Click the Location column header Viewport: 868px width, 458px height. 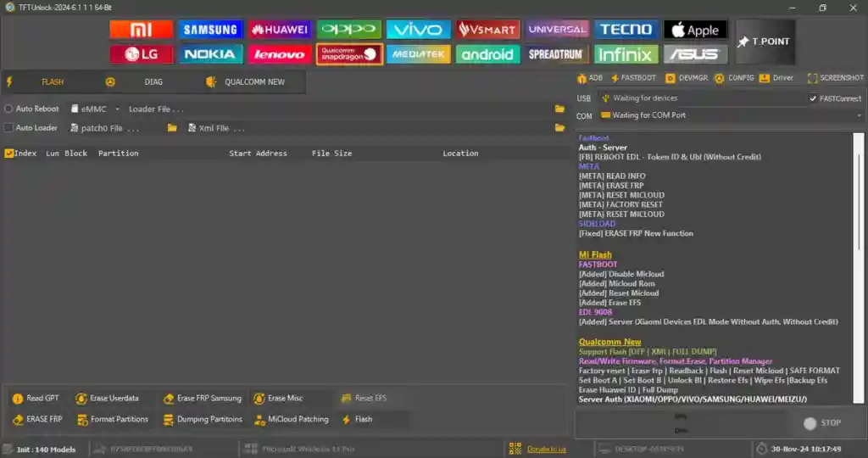(460, 154)
